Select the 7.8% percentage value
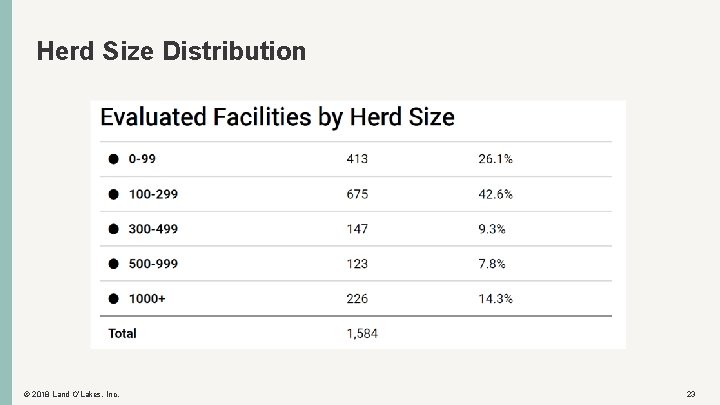Viewport: 720px width, 405px height. tap(492, 264)
